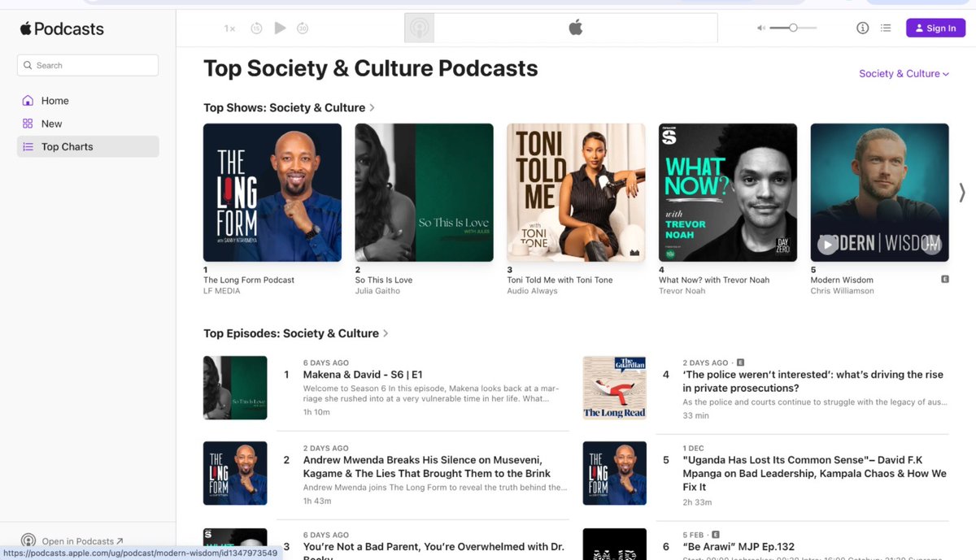Select Home in the sidebar
The height and width of the screenshot is (560, 976).
[x=88, y=101]
